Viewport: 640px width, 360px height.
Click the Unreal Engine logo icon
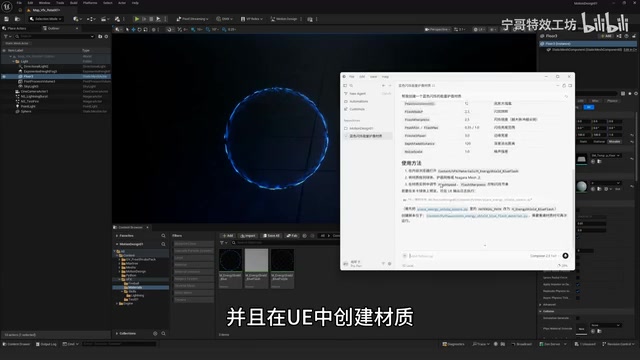(x=7, y=6)
